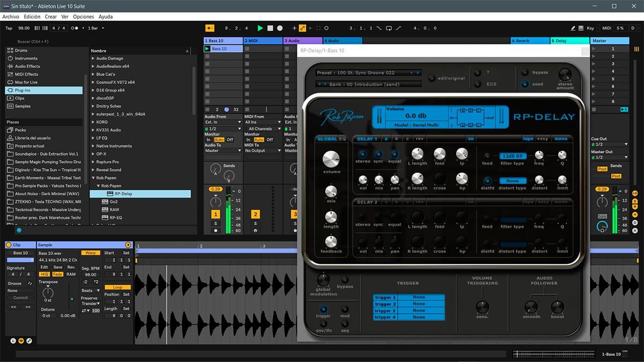Launch the Bass 10 clip

pos(207,49)
